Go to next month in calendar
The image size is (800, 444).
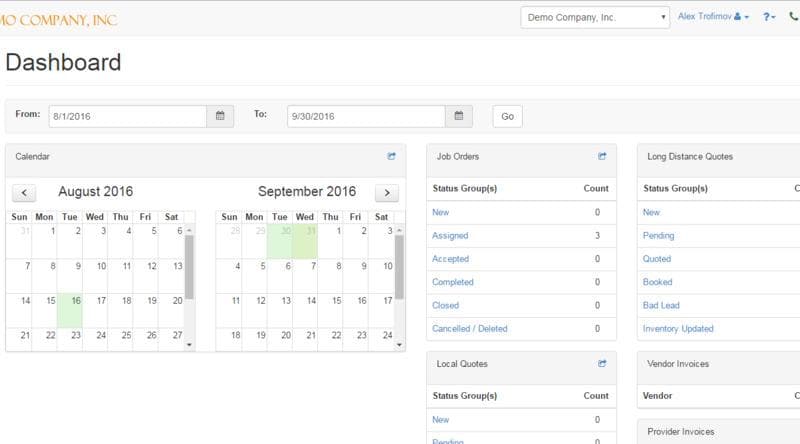point(386,193)
